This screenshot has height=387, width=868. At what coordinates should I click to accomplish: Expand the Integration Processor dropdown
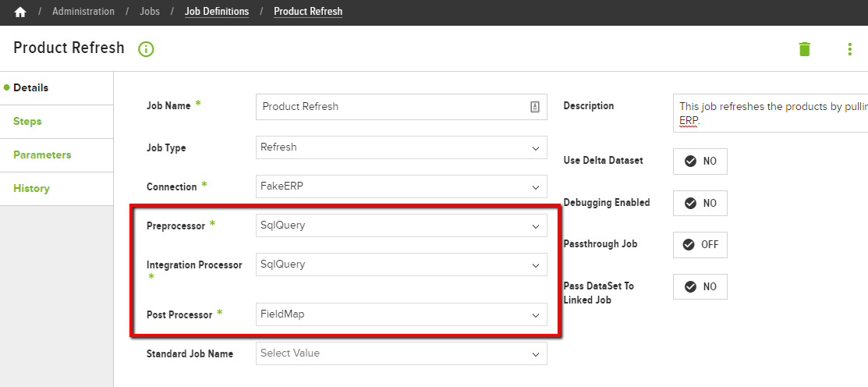pos(402,265)
